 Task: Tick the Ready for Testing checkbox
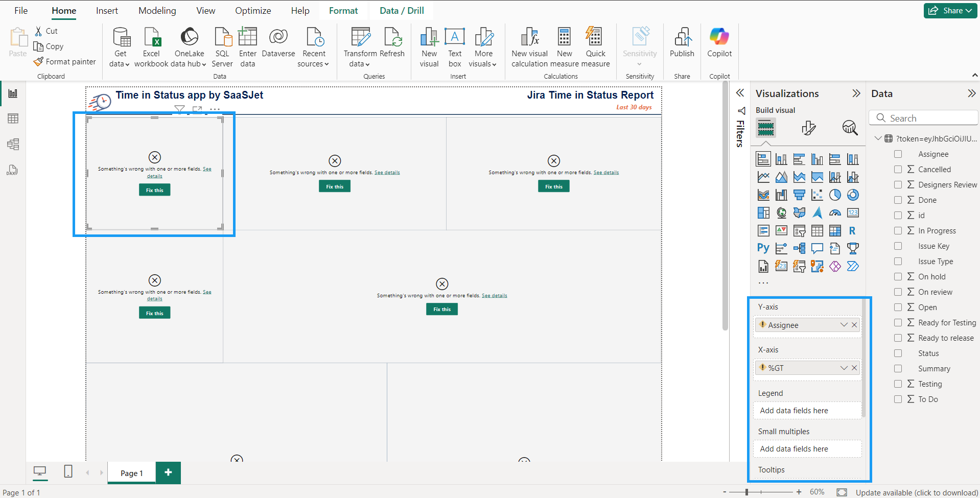(x=898, y=322)
